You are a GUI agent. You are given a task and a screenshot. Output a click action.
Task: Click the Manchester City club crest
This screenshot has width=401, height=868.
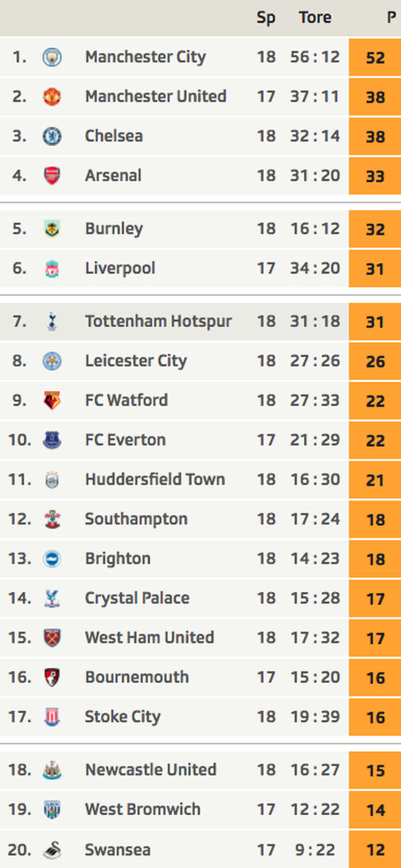[x=52, y=57]
